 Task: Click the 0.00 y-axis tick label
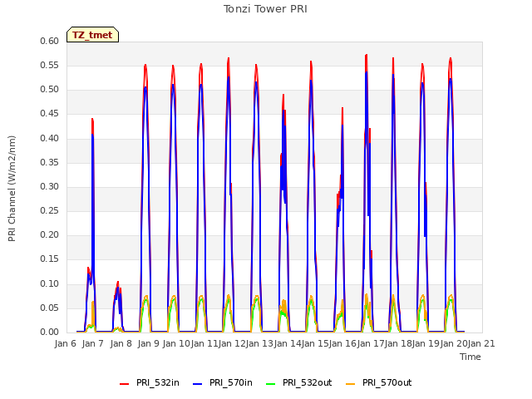pyautogui.click(x=50, y=332)
